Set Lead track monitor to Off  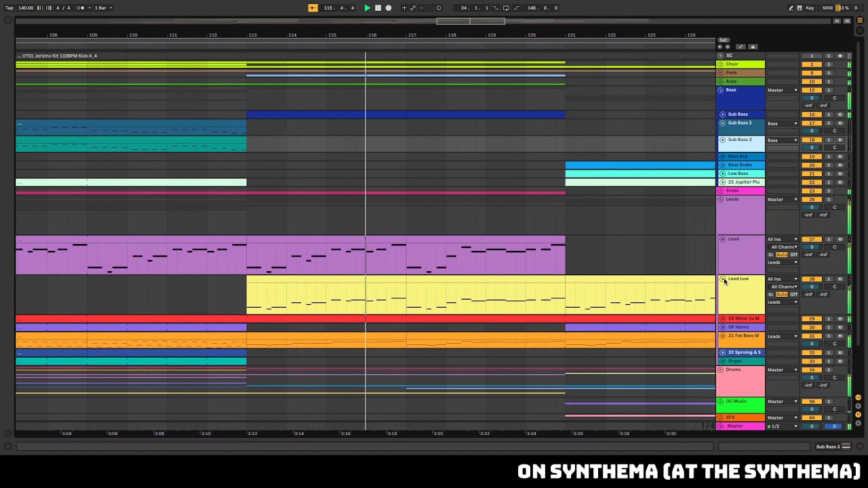[794, 255]
